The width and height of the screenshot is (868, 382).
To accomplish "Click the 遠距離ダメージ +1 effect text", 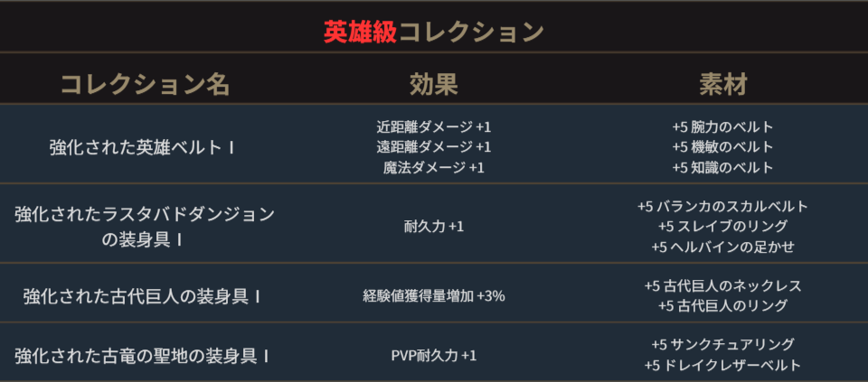I will coord(433,146).
